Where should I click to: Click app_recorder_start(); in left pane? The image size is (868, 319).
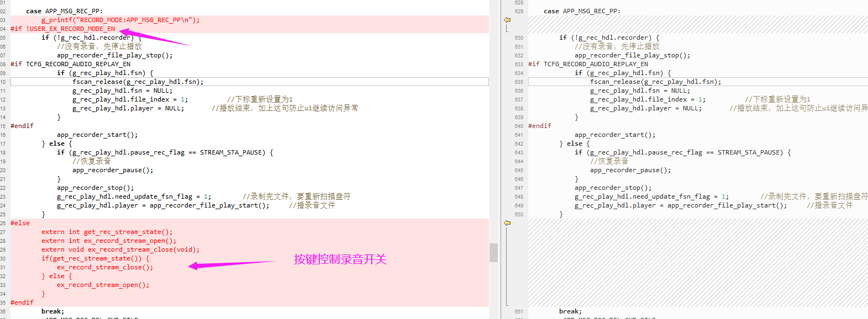pos(97,135)
